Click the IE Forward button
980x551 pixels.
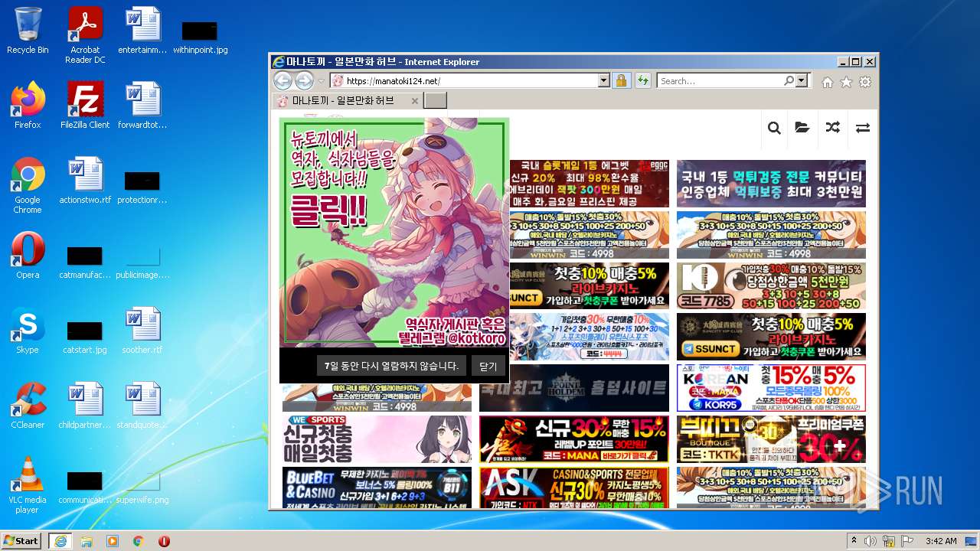tap(304, 80)
